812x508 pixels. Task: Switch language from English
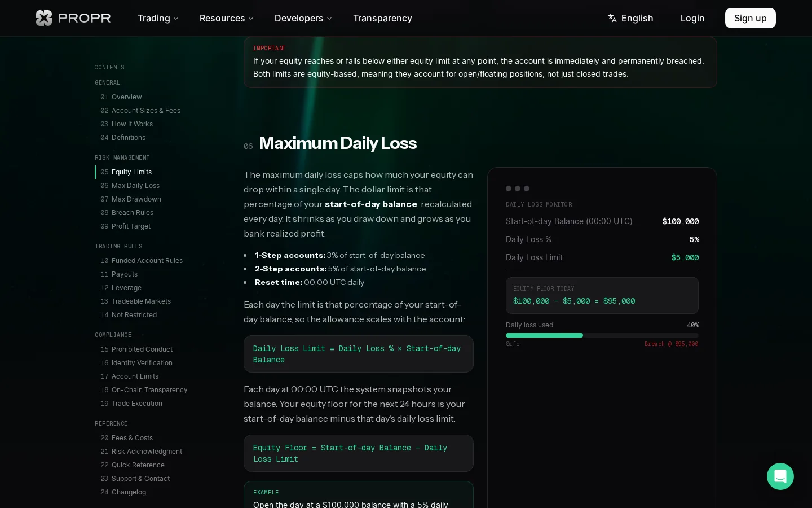point(630,18)
